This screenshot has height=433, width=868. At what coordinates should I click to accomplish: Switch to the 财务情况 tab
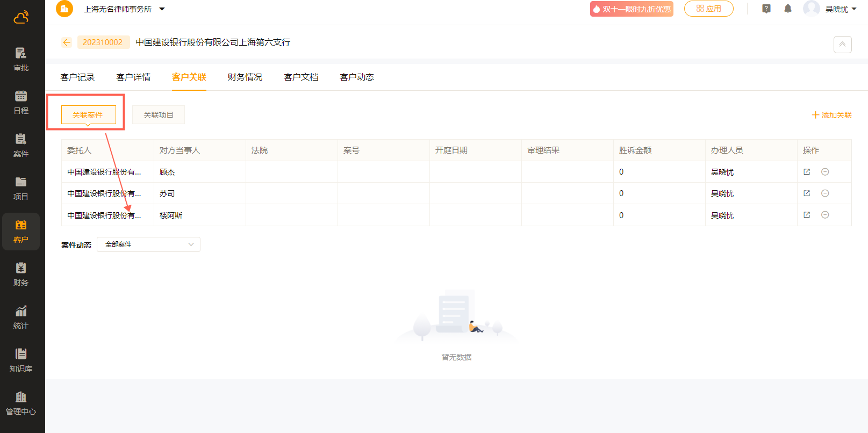245,77
